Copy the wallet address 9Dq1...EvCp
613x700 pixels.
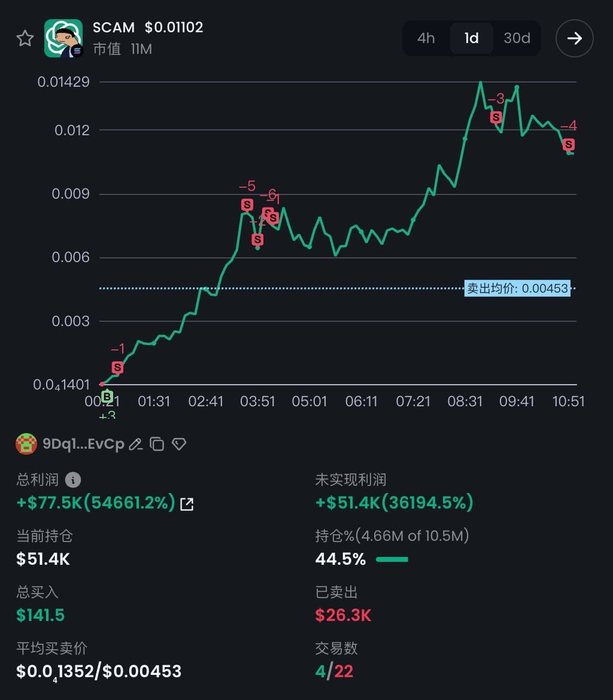157,444
